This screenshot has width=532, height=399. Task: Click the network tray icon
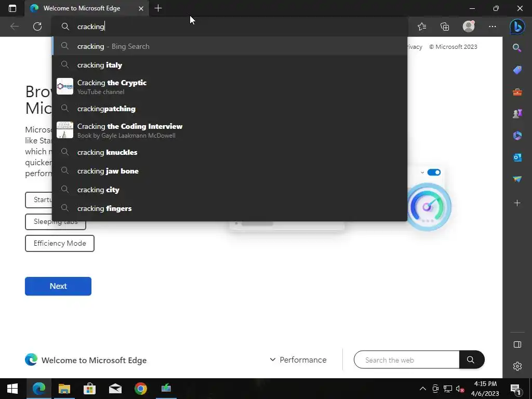(447, 389)
